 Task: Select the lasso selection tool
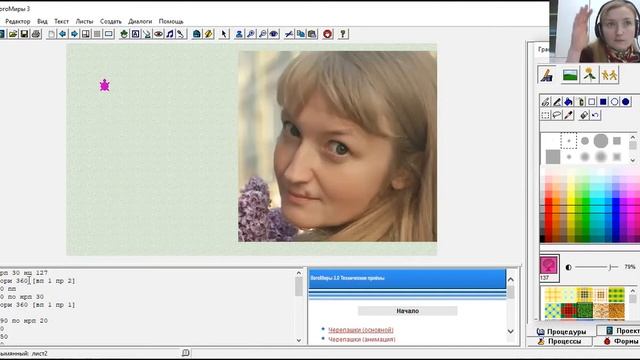tap(557, 115)
